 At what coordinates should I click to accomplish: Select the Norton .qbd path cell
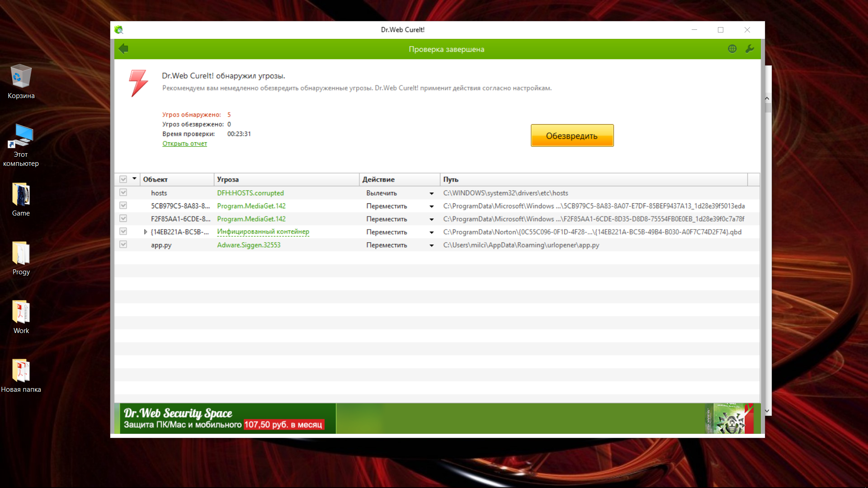(592, 232)
